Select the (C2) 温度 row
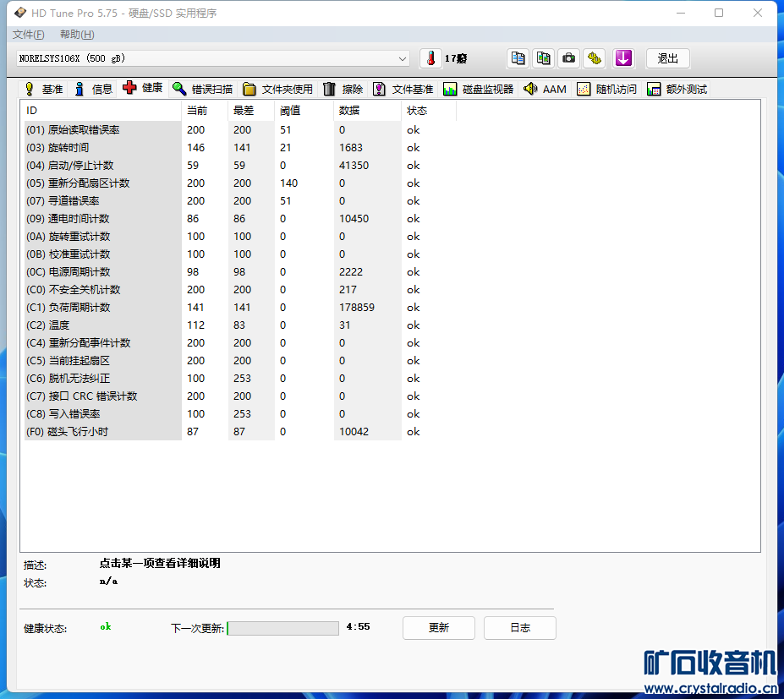Screen dimensions: 784x699 tap(240, 325)
